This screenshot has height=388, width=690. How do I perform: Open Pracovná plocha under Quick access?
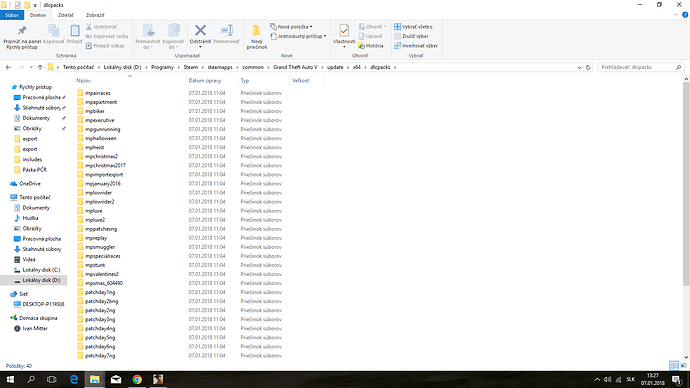(41, 97)
